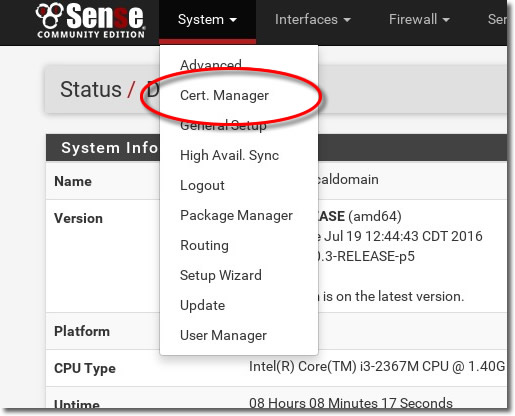Image resolution: width=515 pixels, height=416 pixels.
Task: Click the Status breadcrumb link
Action: tap(91, 89)
